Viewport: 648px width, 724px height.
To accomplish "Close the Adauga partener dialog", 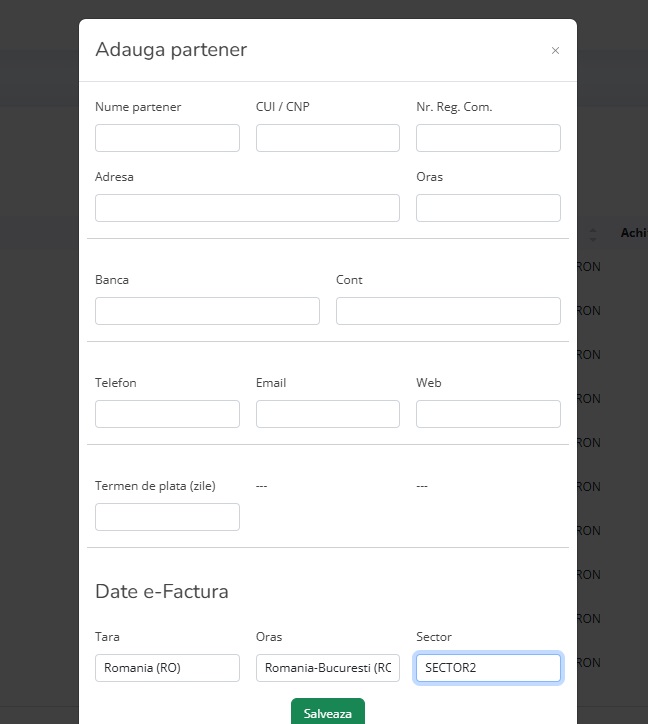I will (x=555, y=51).
